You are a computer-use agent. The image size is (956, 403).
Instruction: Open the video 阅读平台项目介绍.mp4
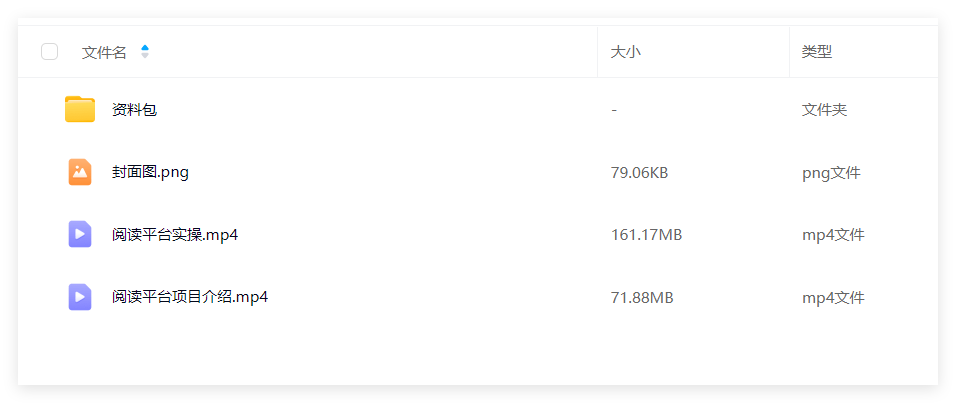point(190,297)
